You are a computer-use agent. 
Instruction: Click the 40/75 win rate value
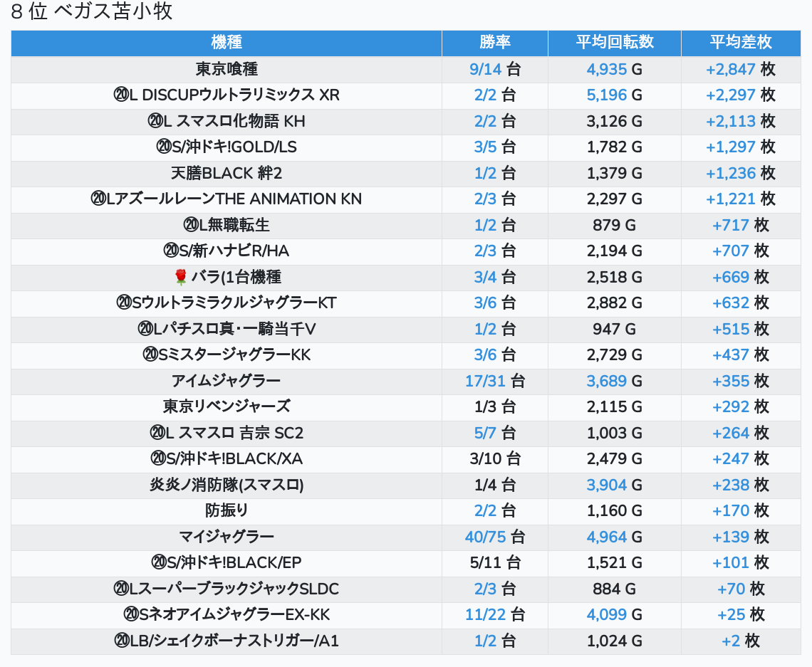click(486, 537)
